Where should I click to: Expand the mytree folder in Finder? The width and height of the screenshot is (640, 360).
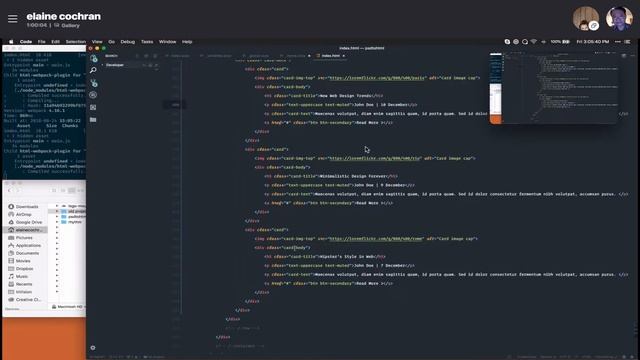point(57,222)
